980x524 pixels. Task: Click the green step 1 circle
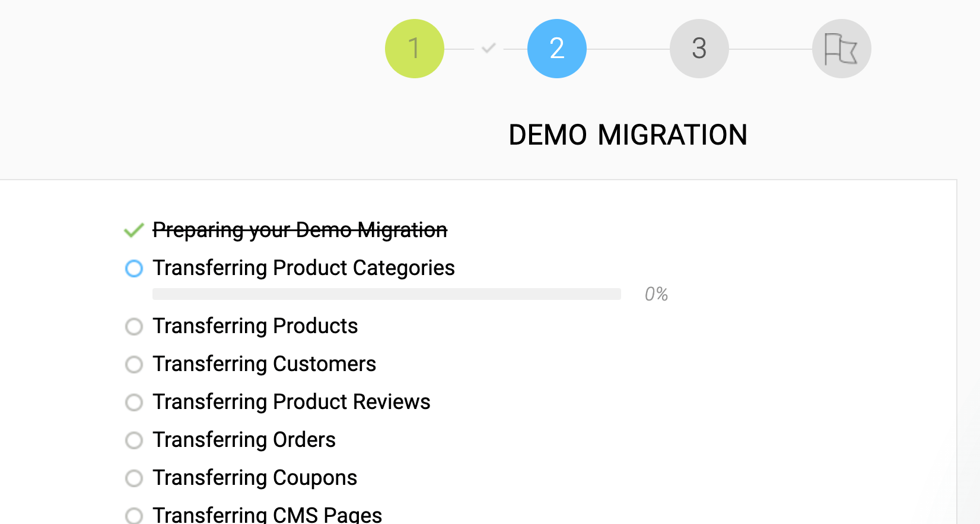[x=415, y=49]
